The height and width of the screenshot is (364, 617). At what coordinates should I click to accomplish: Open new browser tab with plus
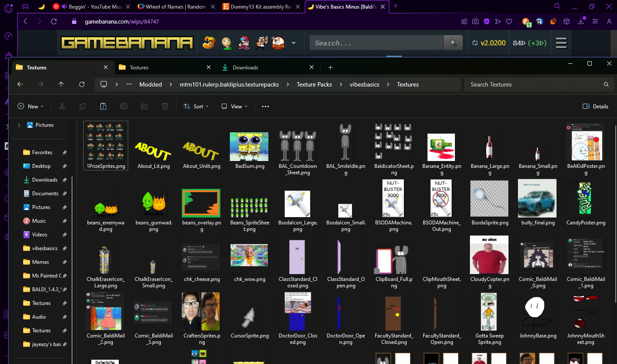[x=395, y=6]
